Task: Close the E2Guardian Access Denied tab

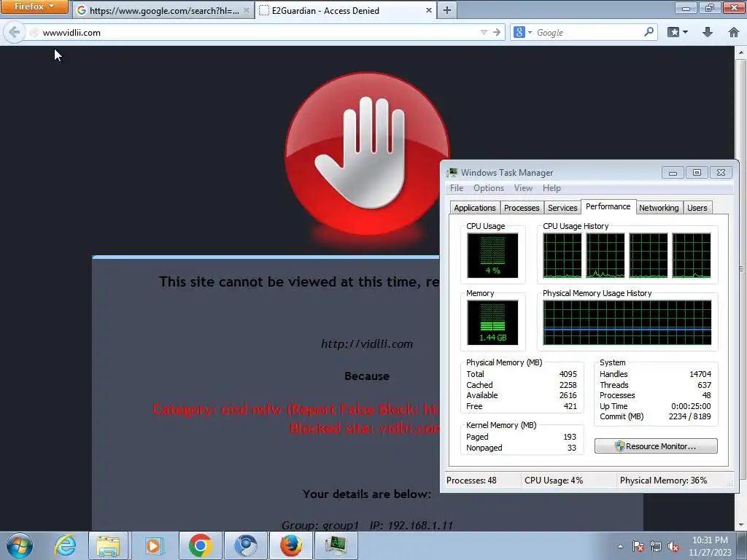Action: (428, 10)
